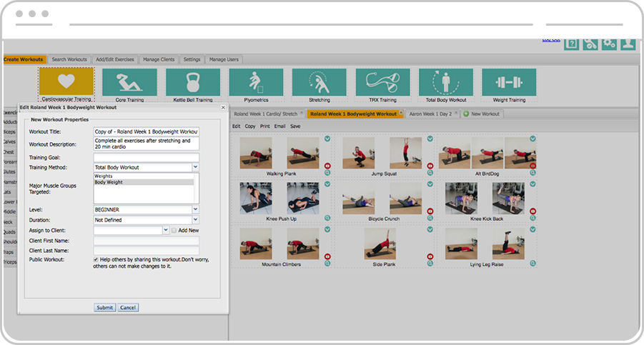644x345 pixels.
Task: Expand the Walking Plank options chevron
Action: pos(327,139)
